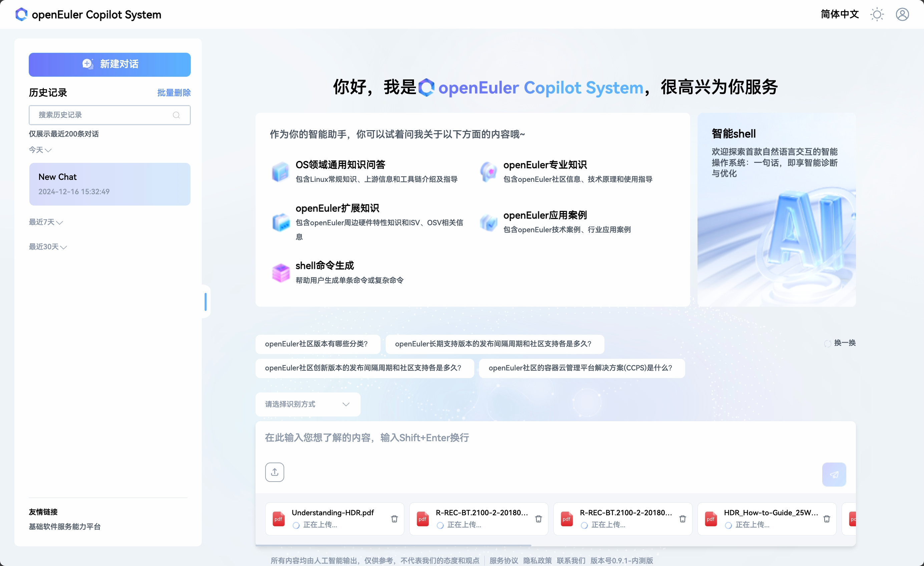This screenshot has width=924, height=566.
Task: Open the 服务协议 link
Action: click(504, 561)
